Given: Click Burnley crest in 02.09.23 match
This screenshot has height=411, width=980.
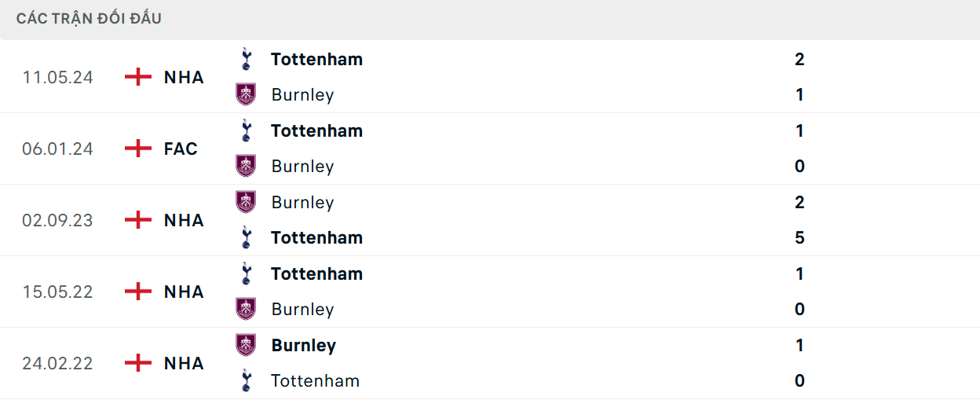Looking at the screenshot, I should pos(246,202).
